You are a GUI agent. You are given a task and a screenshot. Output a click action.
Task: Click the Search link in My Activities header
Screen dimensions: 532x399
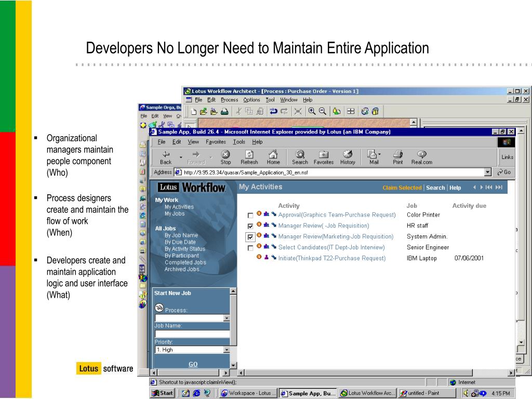(435, 188)
